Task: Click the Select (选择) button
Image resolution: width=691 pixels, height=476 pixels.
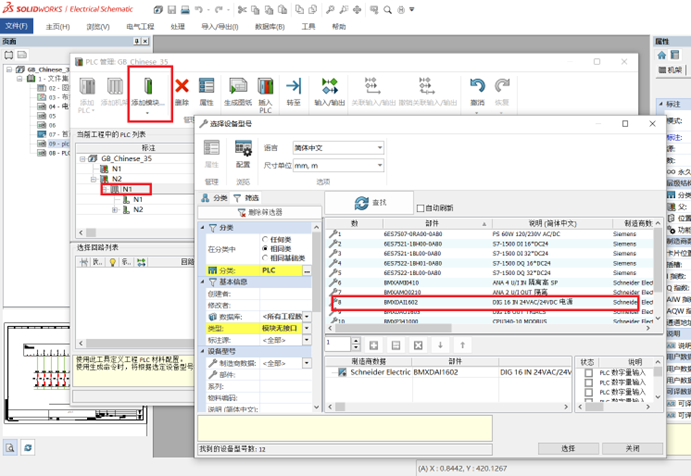Action: tap(568, 448)
